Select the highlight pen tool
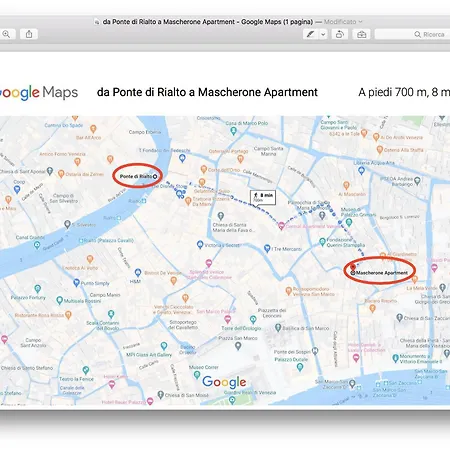 click(x=310, y=34)
